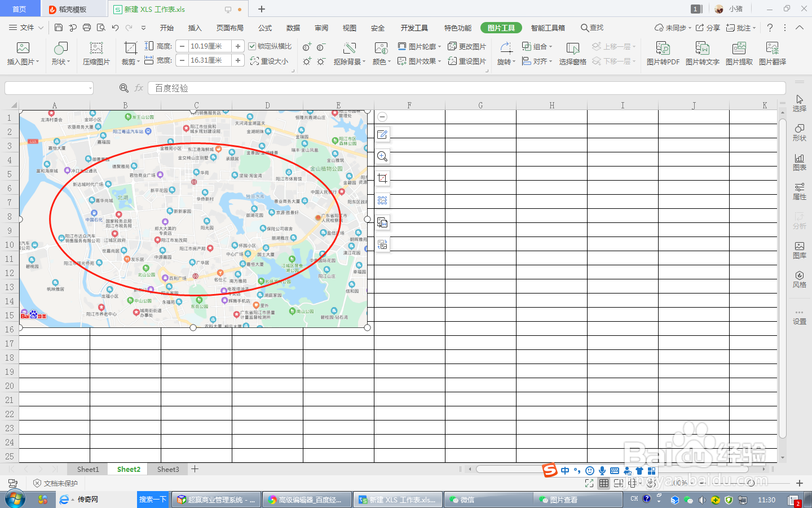Viewport: 812px width, 508px height.
Task: Open the 形状 shapes tool in ribbon
Action: [60, 54]
